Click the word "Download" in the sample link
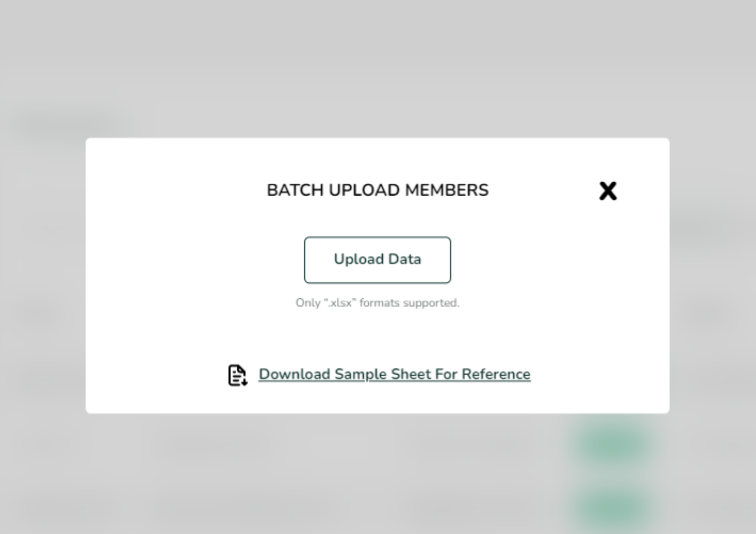Image resolution: width=756 pixels, height=534 pixels. point(294,374)
